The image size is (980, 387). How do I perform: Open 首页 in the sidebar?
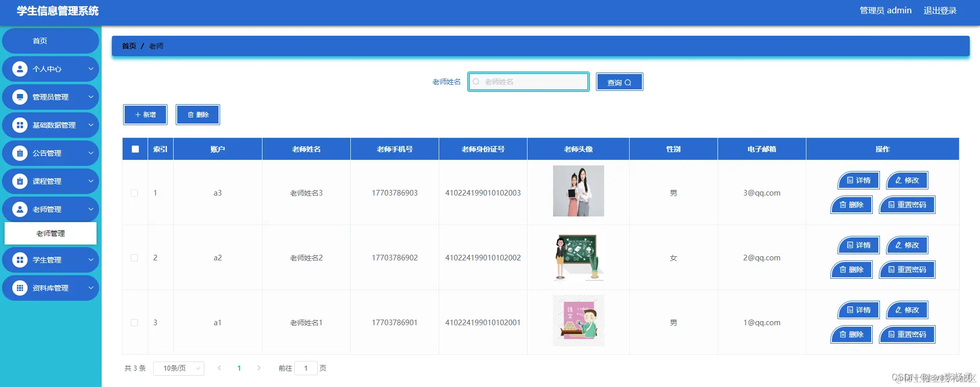[51, 41]
